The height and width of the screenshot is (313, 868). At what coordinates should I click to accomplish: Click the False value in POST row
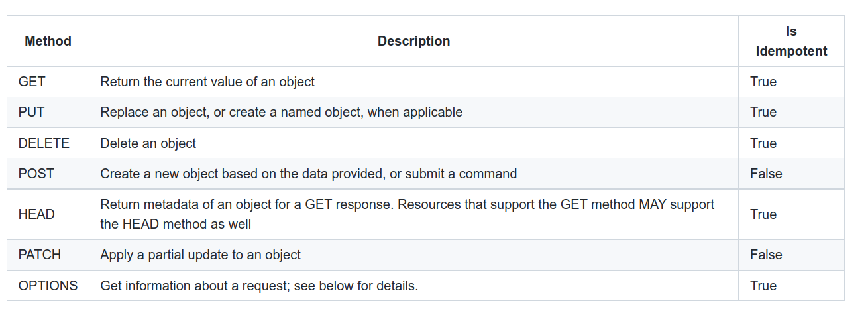[x=766, y=174]
